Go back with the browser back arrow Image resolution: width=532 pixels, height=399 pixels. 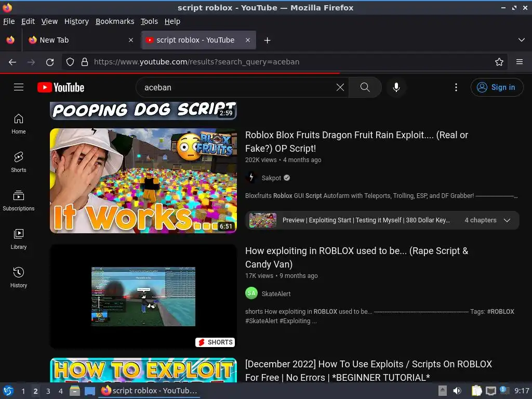pos(12,62)
